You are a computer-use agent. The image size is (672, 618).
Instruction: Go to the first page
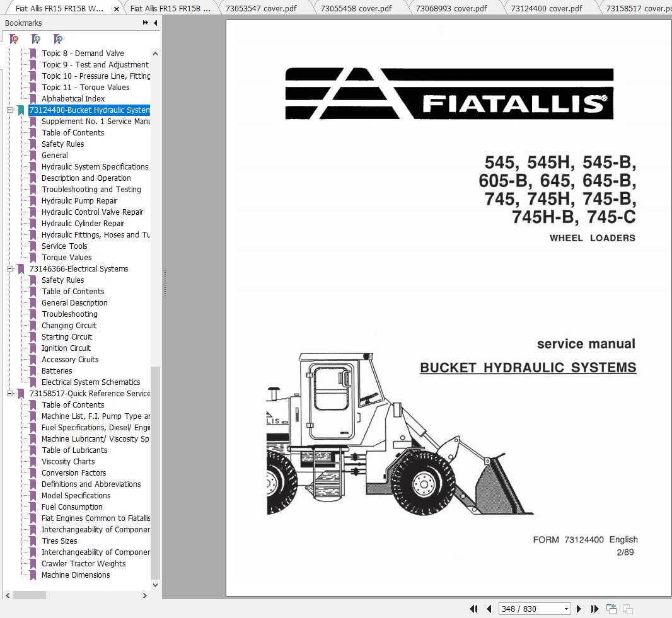pyautogui.click(x=473, y=609)
